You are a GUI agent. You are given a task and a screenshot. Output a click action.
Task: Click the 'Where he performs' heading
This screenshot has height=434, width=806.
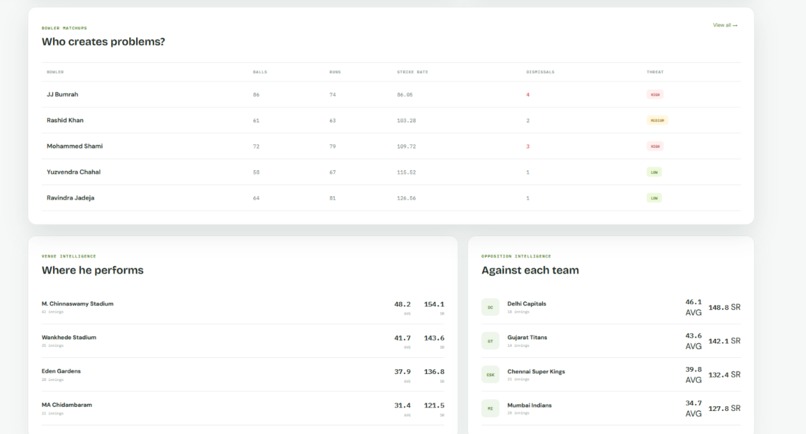[93, 270]
